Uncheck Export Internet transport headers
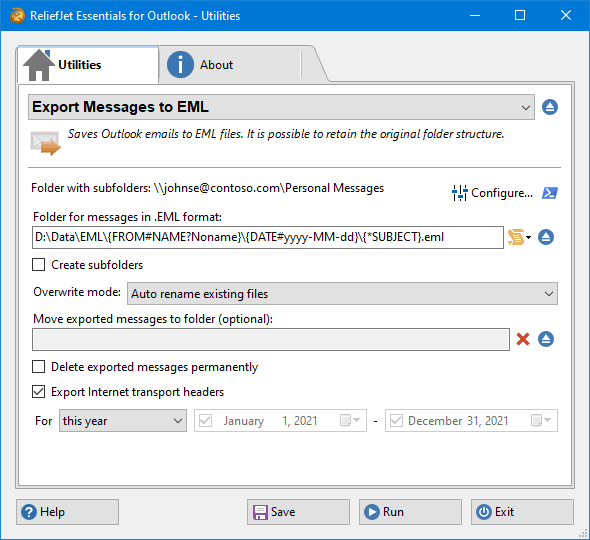Image resolution: width=590 pixels, height=540 pixels. 38,392
